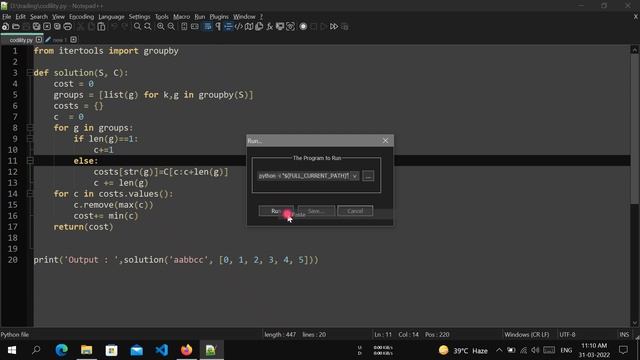Toggle Show All Characters pilcrow icon

[218, 27]
